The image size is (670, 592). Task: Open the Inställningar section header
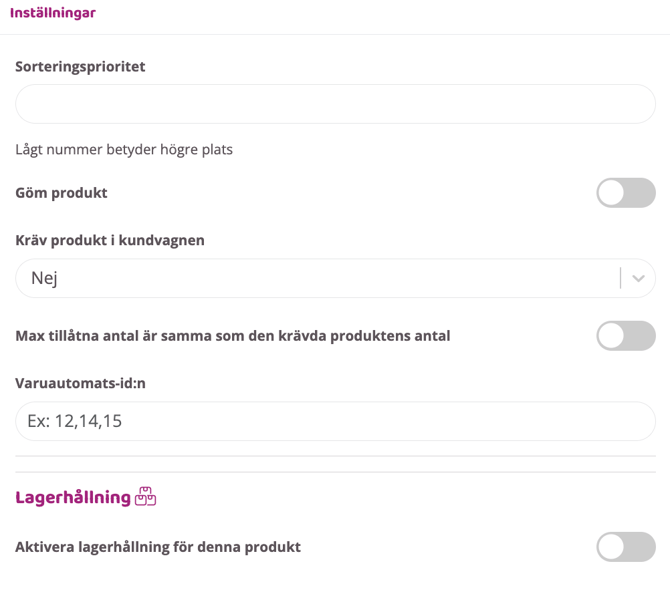(x=53, y=13)
